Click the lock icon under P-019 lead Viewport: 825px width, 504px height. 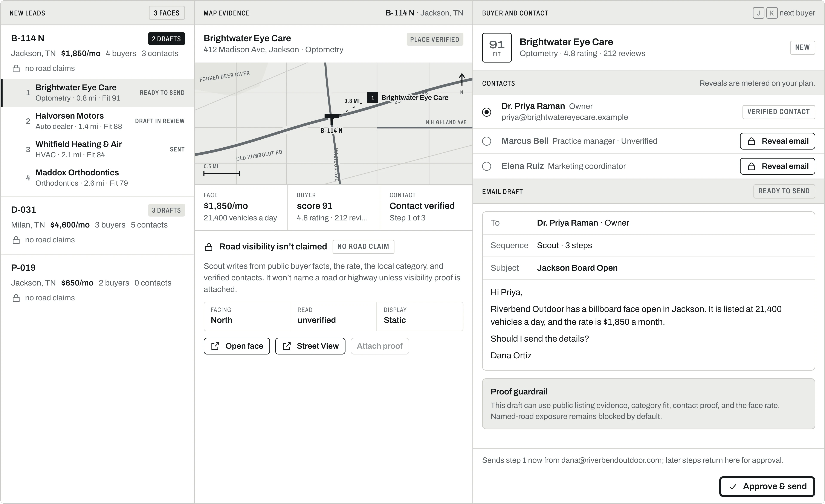pos(16,298)
